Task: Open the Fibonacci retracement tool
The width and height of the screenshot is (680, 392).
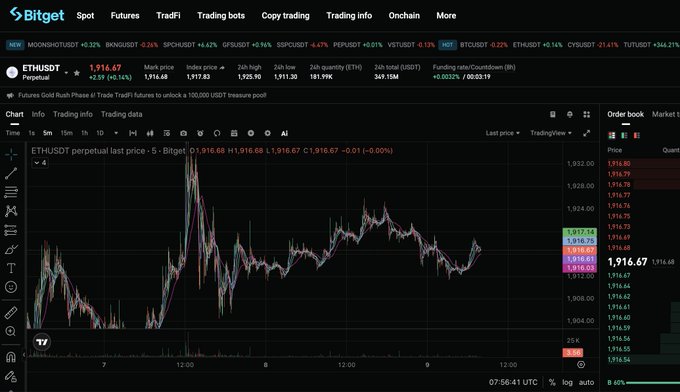Action: 11,192
